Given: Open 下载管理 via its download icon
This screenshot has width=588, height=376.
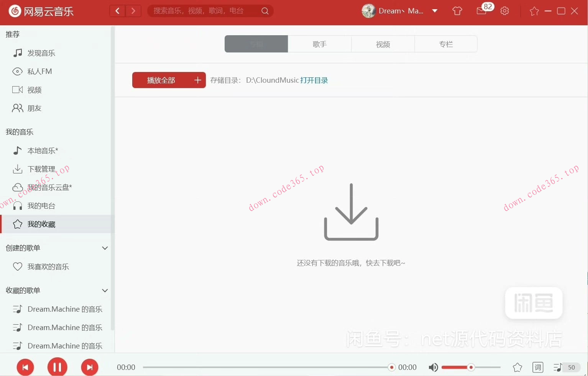Looking at the screenshot, I should (18, 169).
